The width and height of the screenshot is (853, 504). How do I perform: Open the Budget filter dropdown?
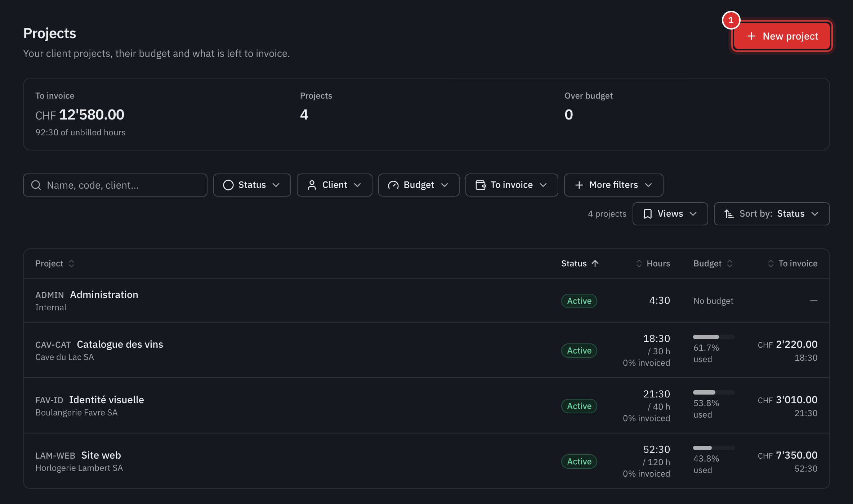(x=419, y=185)
